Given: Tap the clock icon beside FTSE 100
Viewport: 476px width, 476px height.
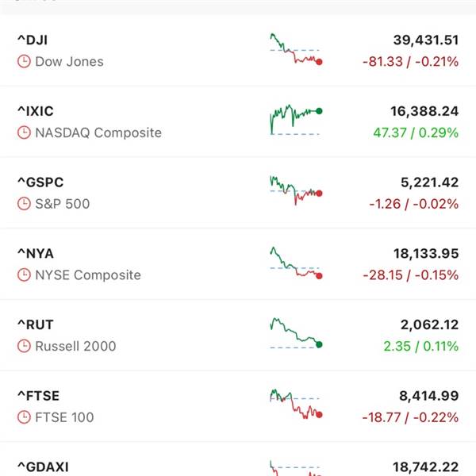Looking at the screenshot, I should (x=24, y=417).
